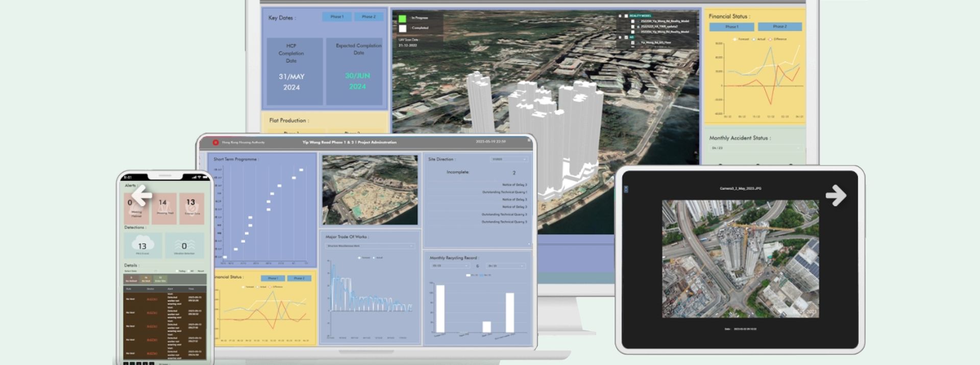The image size is (980, 365).
Task: Collapse the 4D tree group
Action: 620,37
